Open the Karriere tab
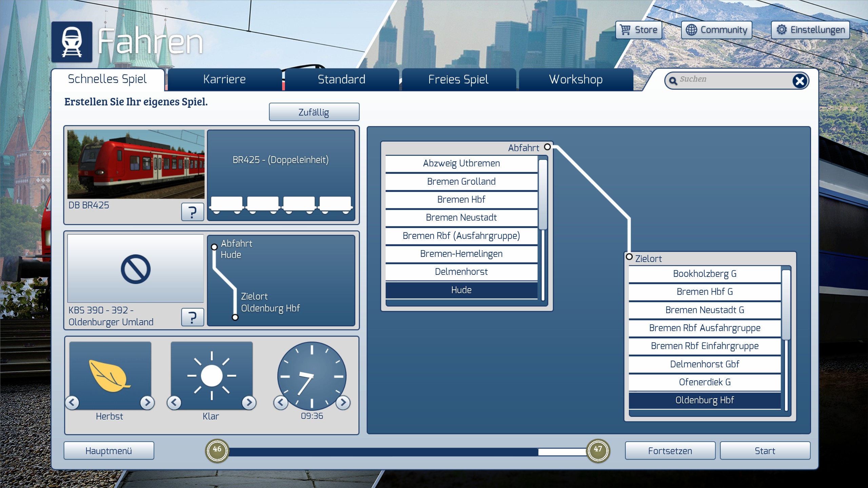868x488 pixels. pos(224,80)
